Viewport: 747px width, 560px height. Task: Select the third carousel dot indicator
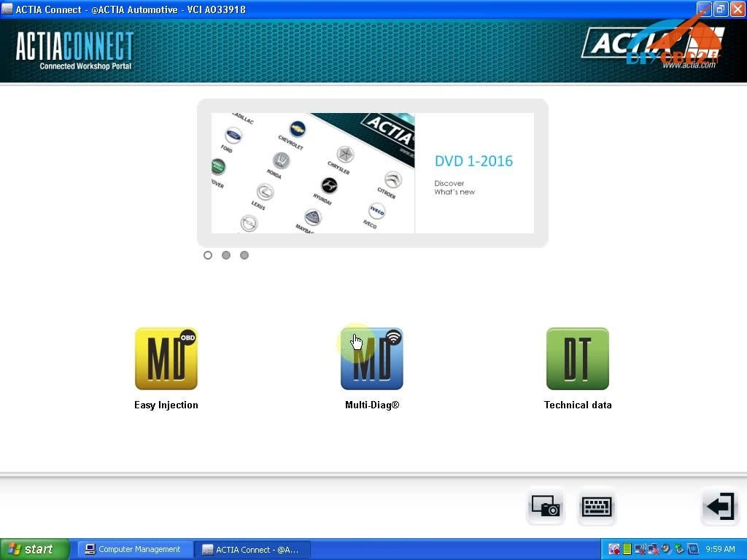[x=244, y=255]
